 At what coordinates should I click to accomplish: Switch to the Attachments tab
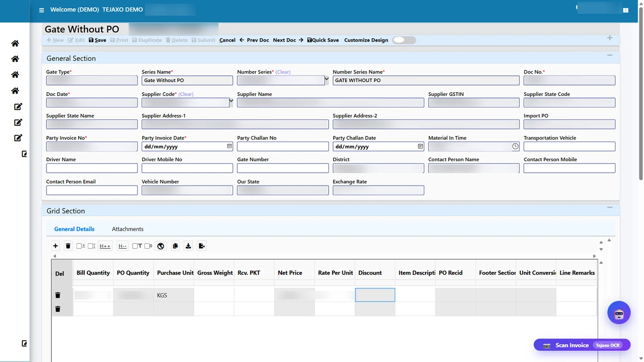[127, 229]
